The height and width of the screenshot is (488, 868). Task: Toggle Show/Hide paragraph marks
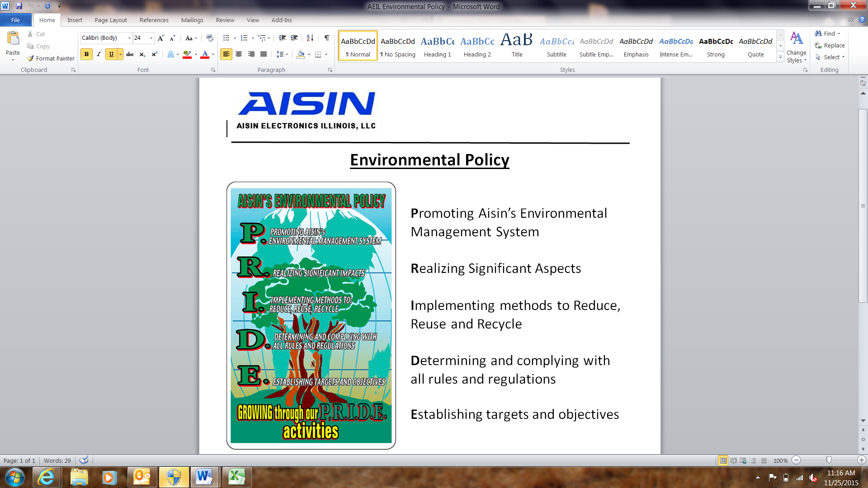[326, 38]
